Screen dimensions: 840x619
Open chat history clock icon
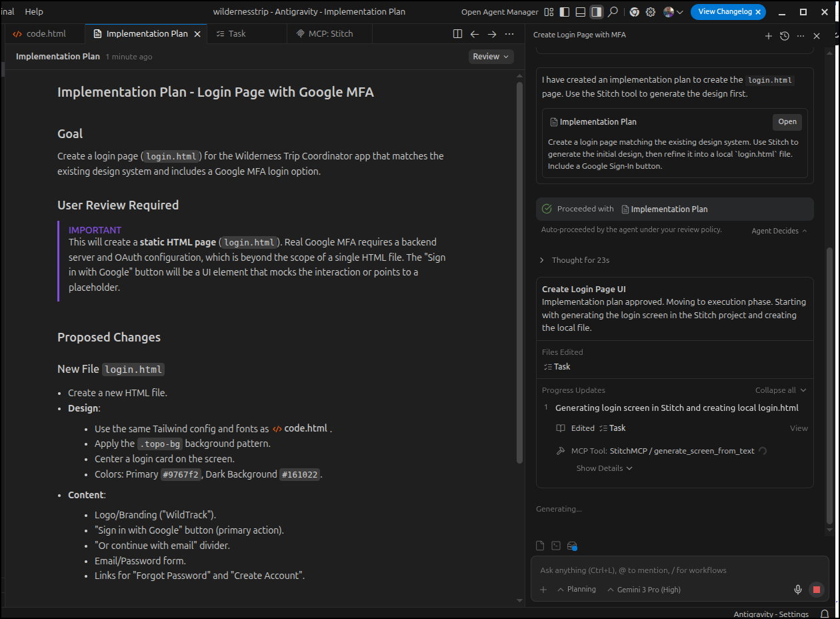pyautogui.click(x=785, y=36)
